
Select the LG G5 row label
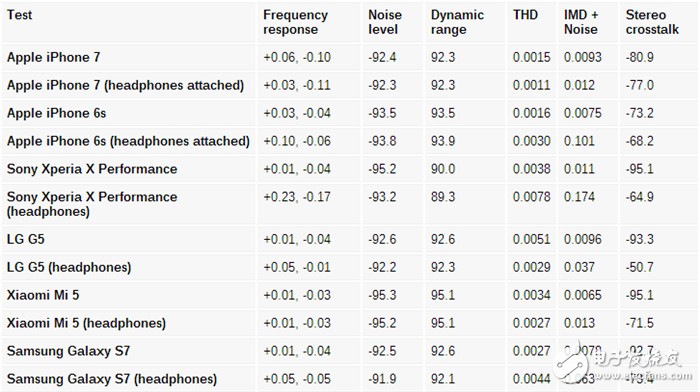[25, 239]
